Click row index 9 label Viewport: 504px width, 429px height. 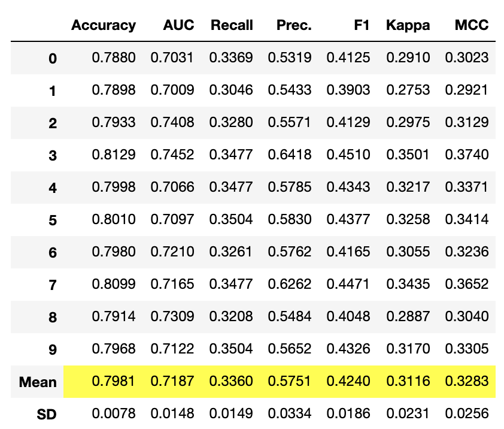click(x=53, y=349)
